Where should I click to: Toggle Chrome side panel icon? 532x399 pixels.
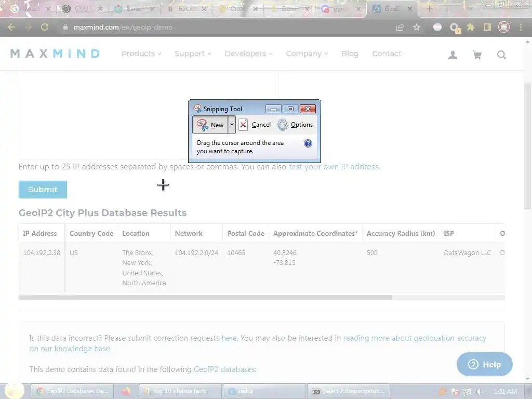pos(487,27)
